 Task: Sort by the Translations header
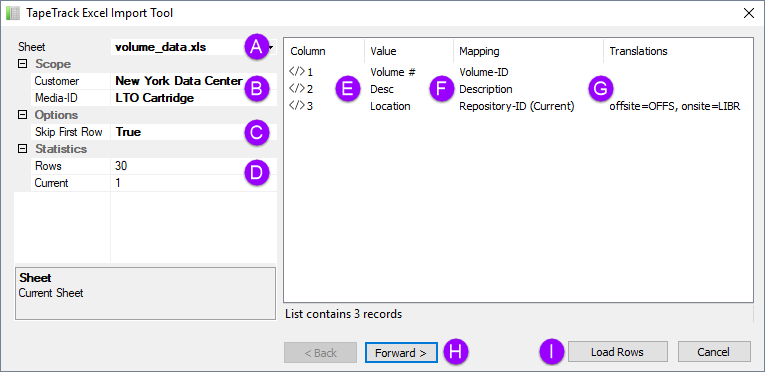click(639, 51)
